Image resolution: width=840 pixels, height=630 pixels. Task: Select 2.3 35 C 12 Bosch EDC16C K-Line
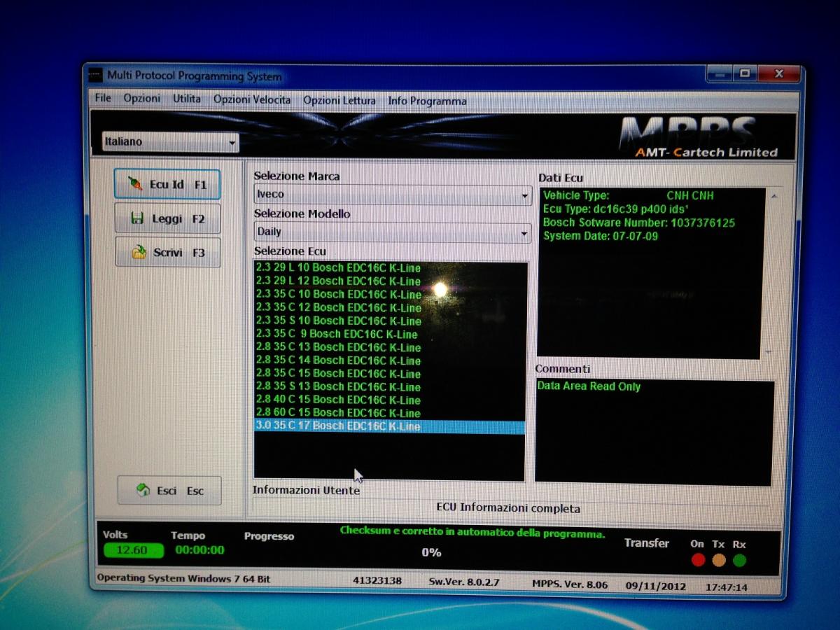[x=389, y=308]
